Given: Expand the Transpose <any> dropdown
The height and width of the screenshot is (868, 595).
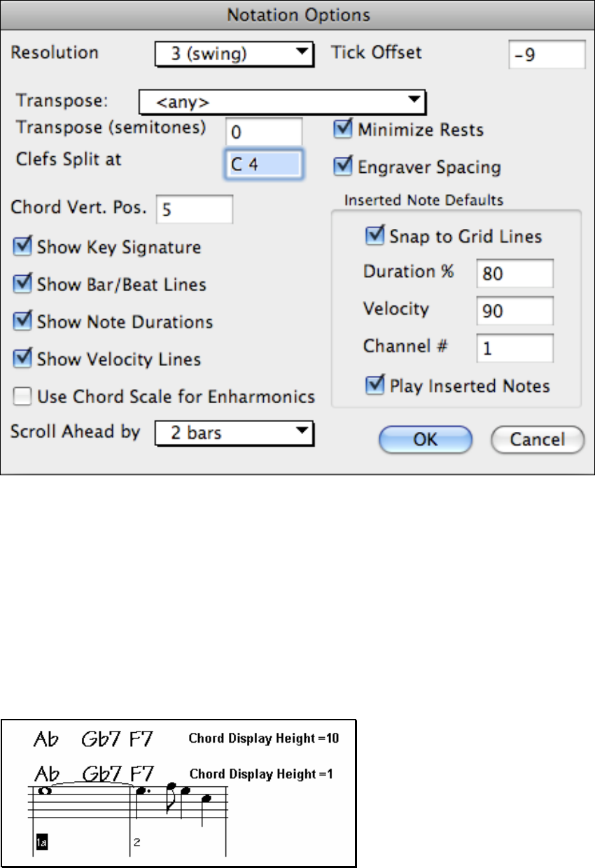Looking at the screenshot, I should click(x=283, y=102).
